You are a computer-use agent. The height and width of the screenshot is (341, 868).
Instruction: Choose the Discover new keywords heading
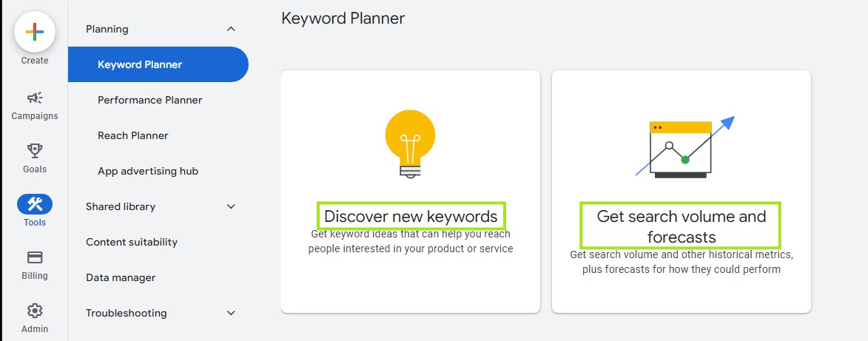pyautogui.click(x=411, y=216)
